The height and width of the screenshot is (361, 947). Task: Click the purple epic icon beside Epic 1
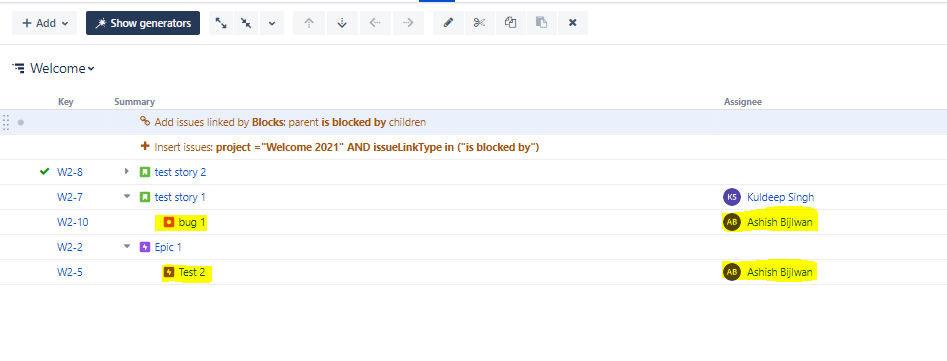point(145,247)
